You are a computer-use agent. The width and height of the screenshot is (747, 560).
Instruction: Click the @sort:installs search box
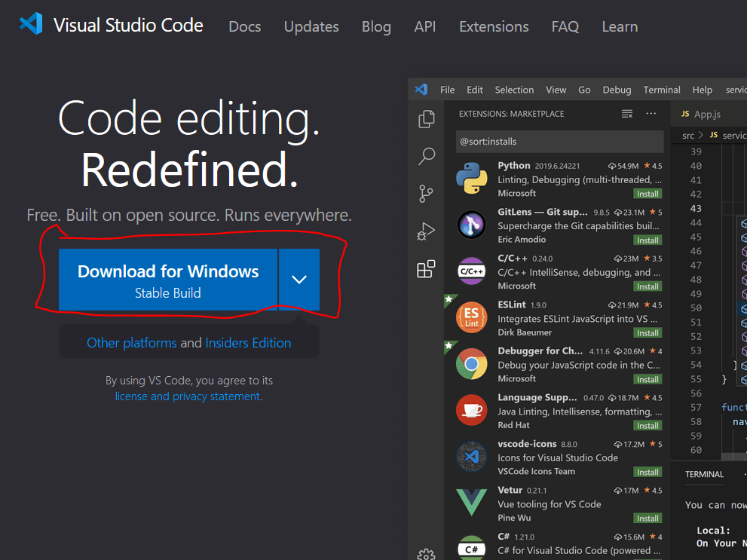[x=559, y=141]
